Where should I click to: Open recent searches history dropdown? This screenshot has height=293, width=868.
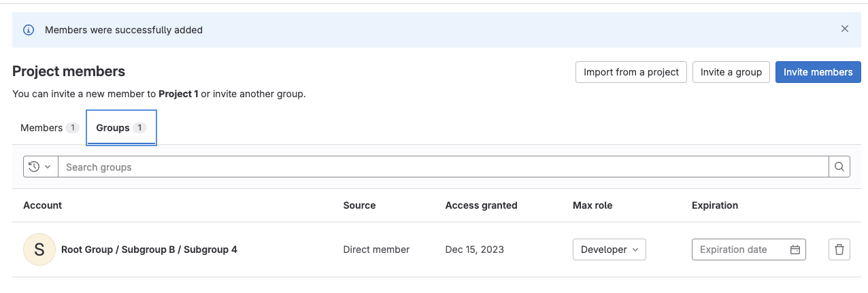[x=40, y=167]
